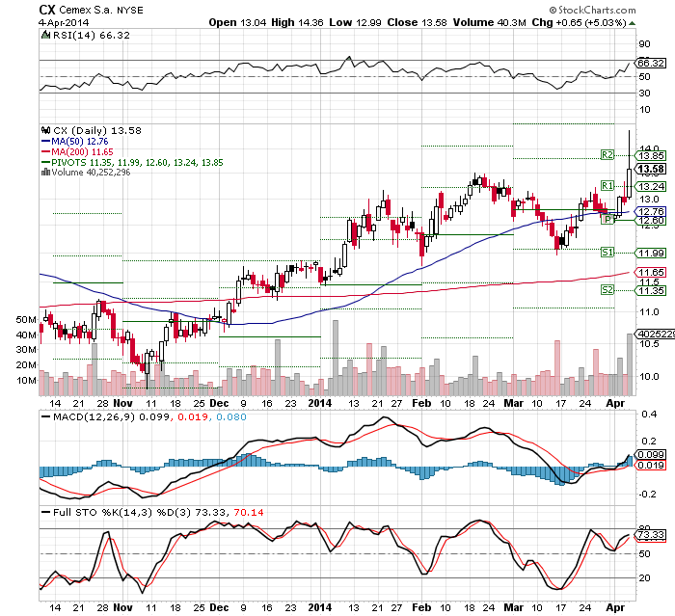Click the 4-Apr-2014 date label

(64, 23)
